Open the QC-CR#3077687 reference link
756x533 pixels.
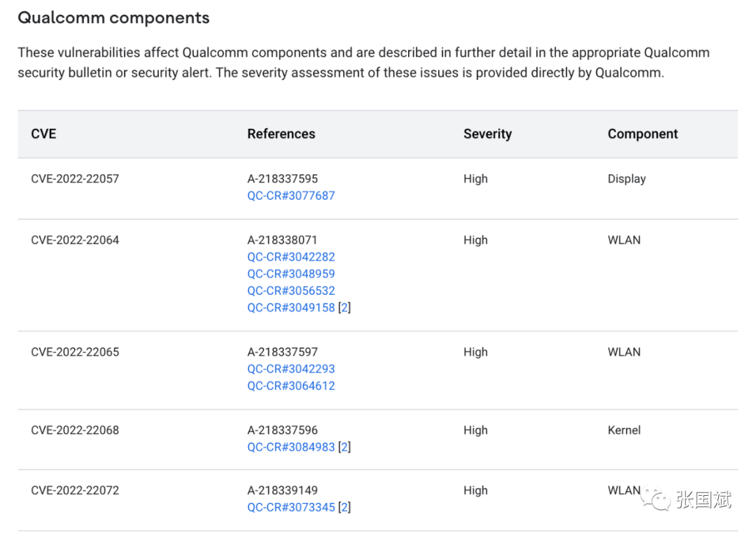[291, 196]
